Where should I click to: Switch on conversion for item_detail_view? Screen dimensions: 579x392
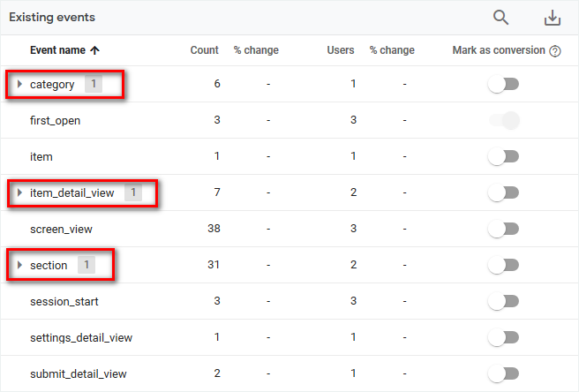click(504, 192)
